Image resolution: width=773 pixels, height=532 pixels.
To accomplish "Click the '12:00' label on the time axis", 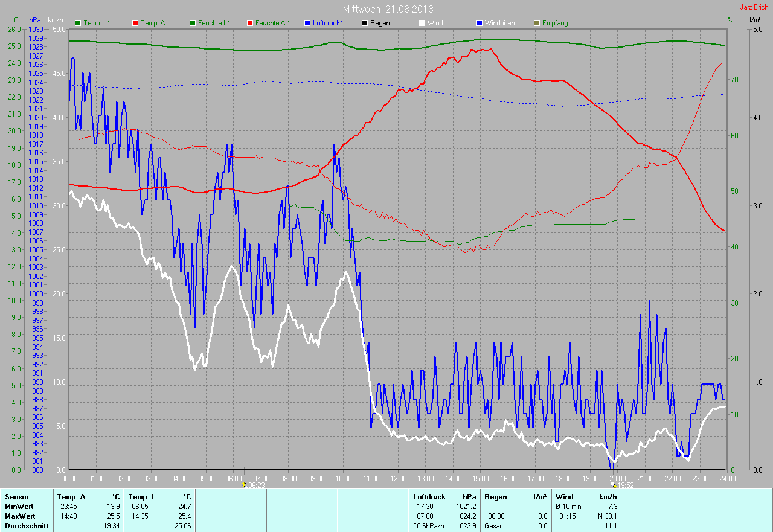I will (x=399, y=478).
